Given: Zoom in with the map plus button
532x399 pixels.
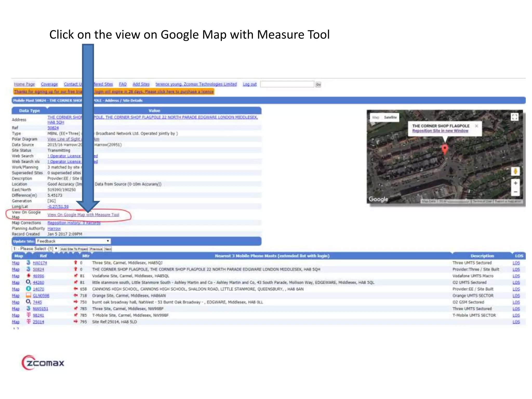Looking at the screenshot, I should 515,183.
